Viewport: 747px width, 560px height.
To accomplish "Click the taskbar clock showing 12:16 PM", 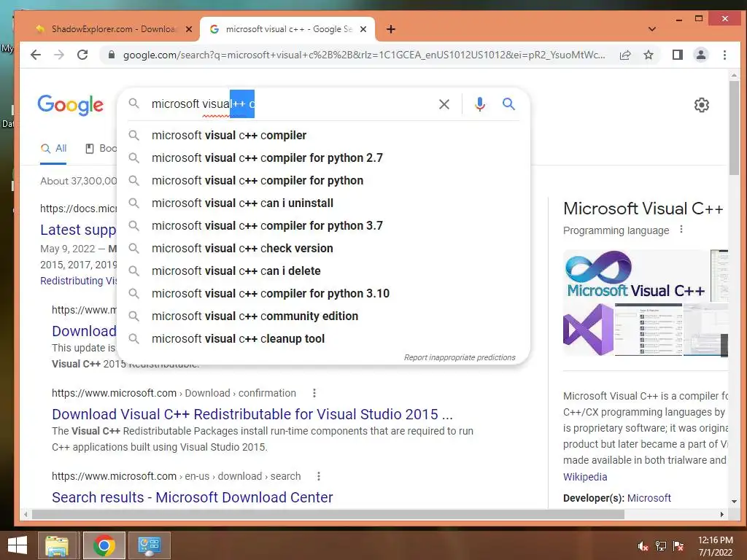I will [x=715, y=546].
